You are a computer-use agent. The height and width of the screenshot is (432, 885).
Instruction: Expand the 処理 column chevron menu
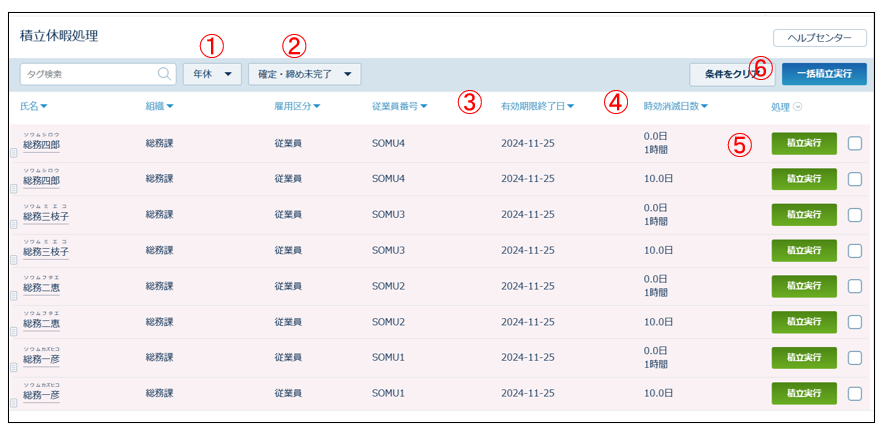(798, 106)
